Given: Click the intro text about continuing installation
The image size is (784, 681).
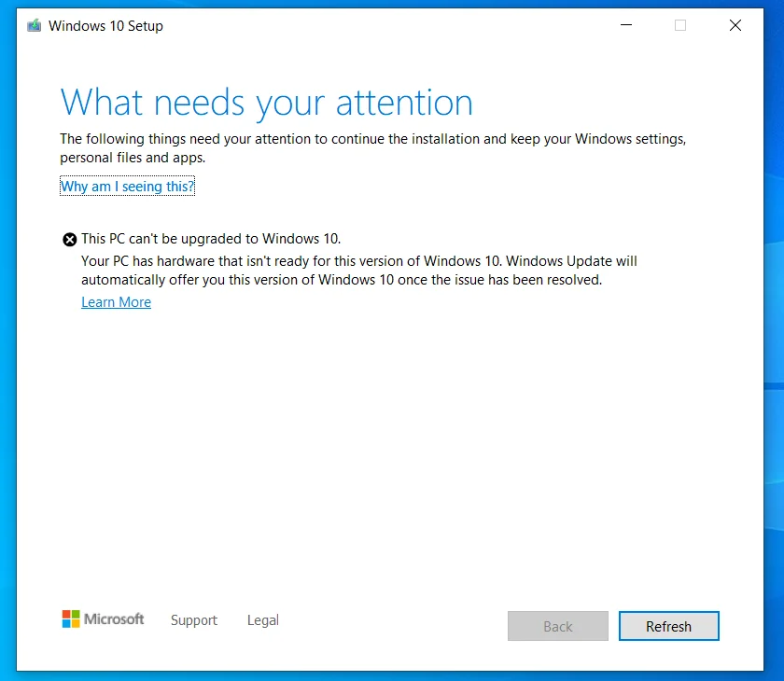Looking at the screenshot, I should click(x=373, y=148).
